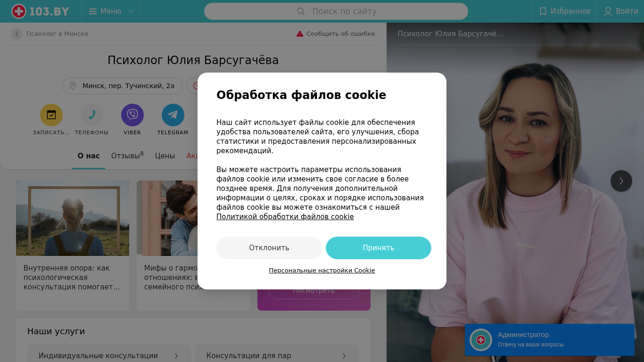Open the Администратор chat widget
This screenshot has width=644, height=362.
(x=549, y=340)
